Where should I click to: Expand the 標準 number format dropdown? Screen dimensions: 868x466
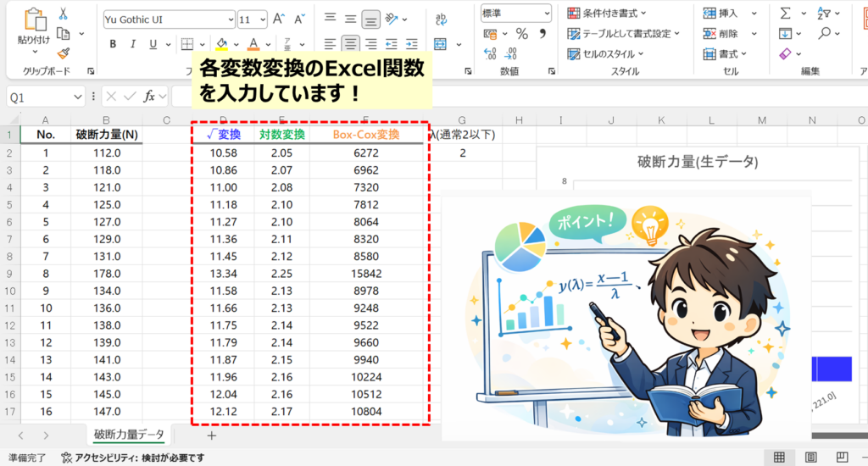pyautogui.click(x=545, y=13)
